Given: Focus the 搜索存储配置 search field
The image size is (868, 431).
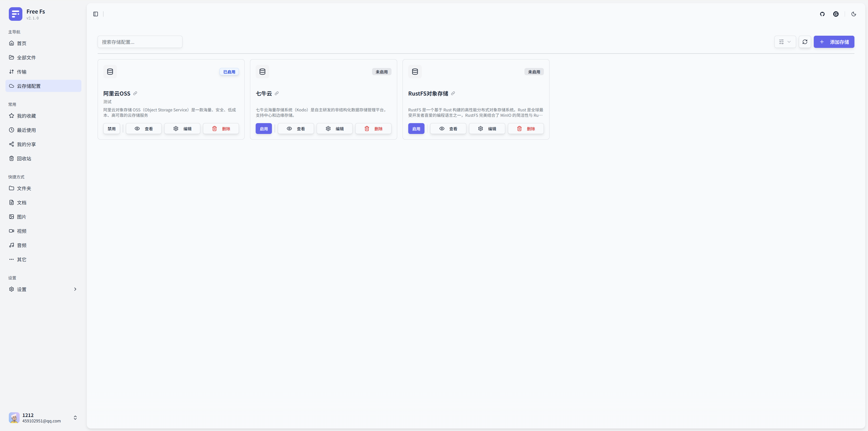Looking at the screenshot, I should (140, 42).
